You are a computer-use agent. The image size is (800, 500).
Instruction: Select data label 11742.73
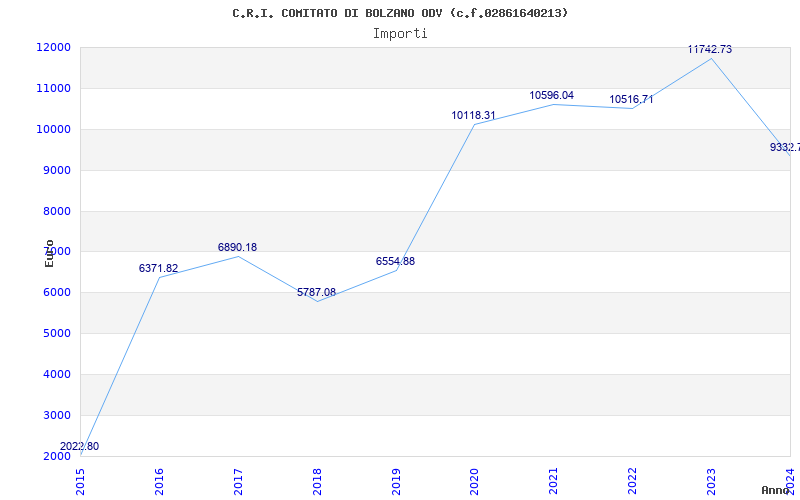pos(710,49)
